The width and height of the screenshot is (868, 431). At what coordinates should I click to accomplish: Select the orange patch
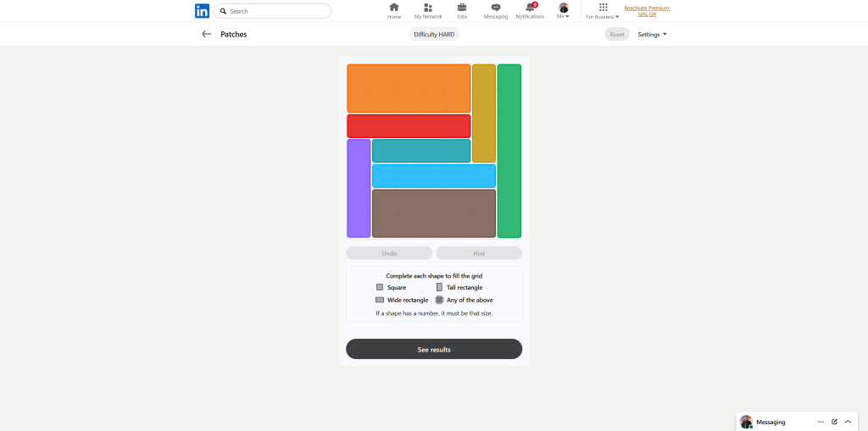[409, 89]
